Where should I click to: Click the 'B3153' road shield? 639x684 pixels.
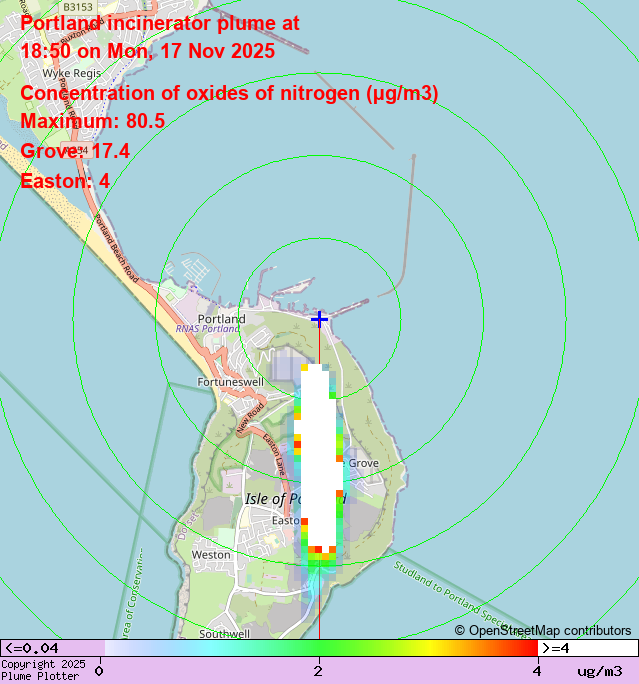[78, 7]
